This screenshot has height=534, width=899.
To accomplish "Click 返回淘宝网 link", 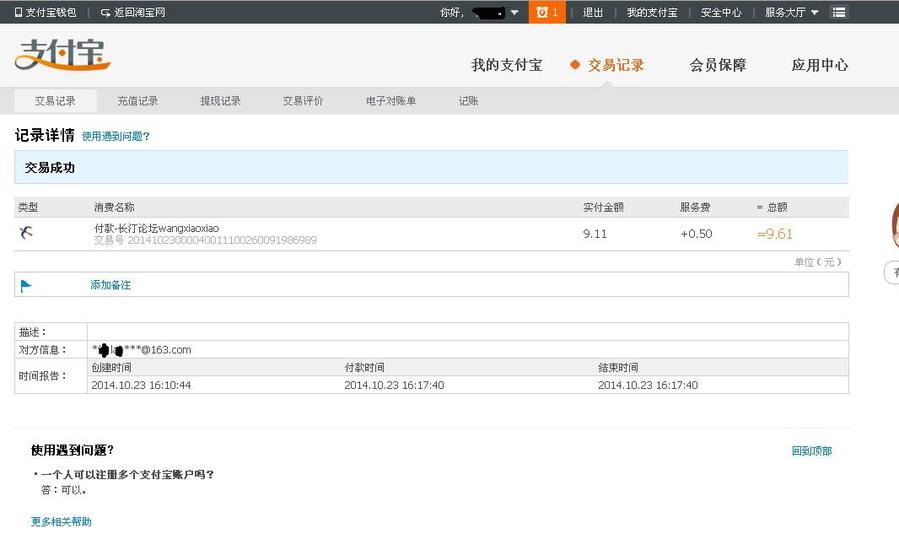I will pos(139,12).
